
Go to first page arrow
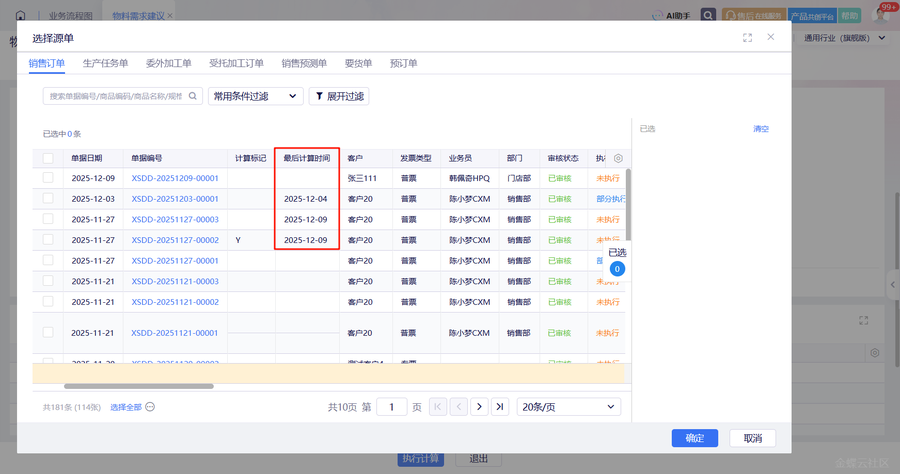tap(437, 407)
